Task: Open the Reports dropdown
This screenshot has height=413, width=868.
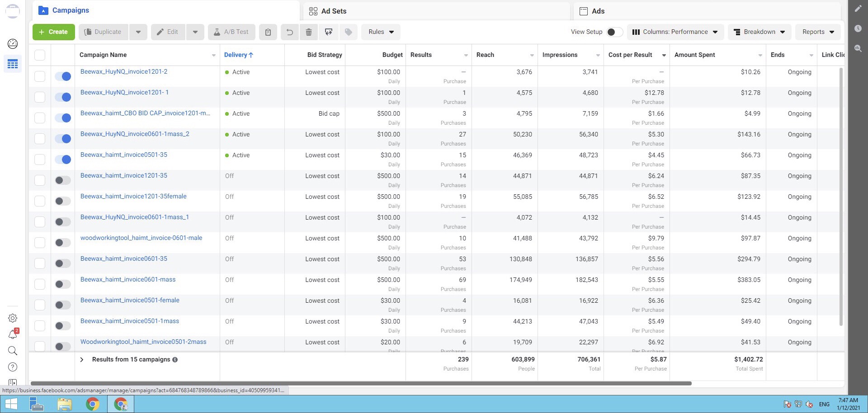Action: pyautogui.click(x=818, y=32)
